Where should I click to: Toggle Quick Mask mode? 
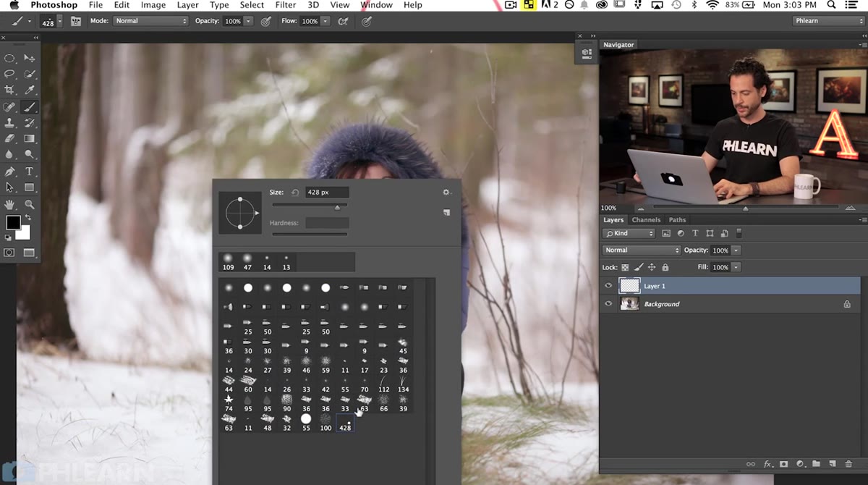tap(9, 253)
